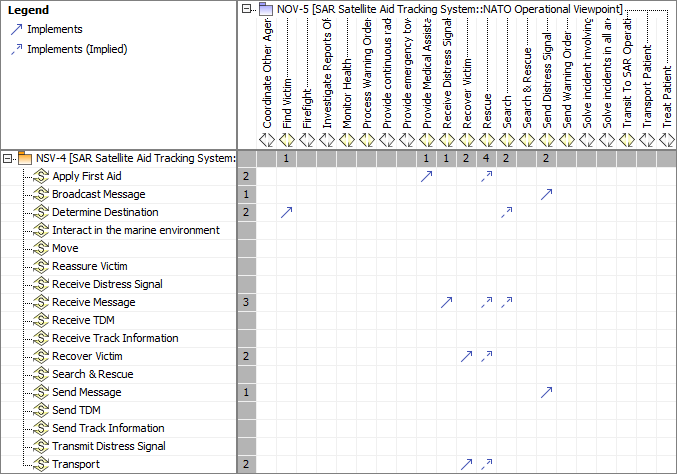Click the 'Firefight' column header text
Screen dimensions: 677x474
[307, 108]
